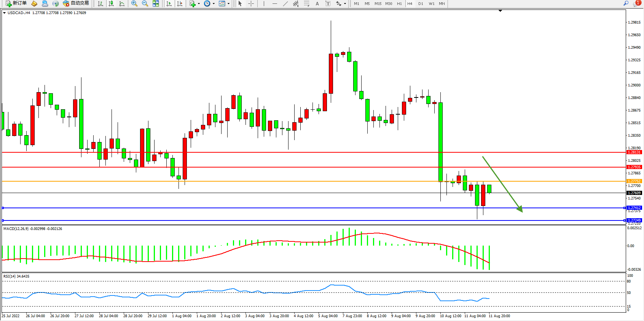
Task: Select the orange horizontal line price label 1.27752
Action: pyautogui.click(x=634, y=181)
